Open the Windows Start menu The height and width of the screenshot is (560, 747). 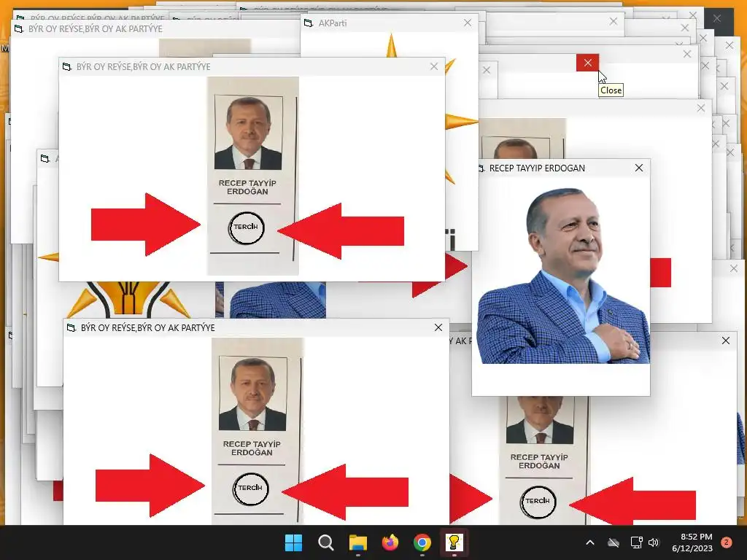coord(293,542)
